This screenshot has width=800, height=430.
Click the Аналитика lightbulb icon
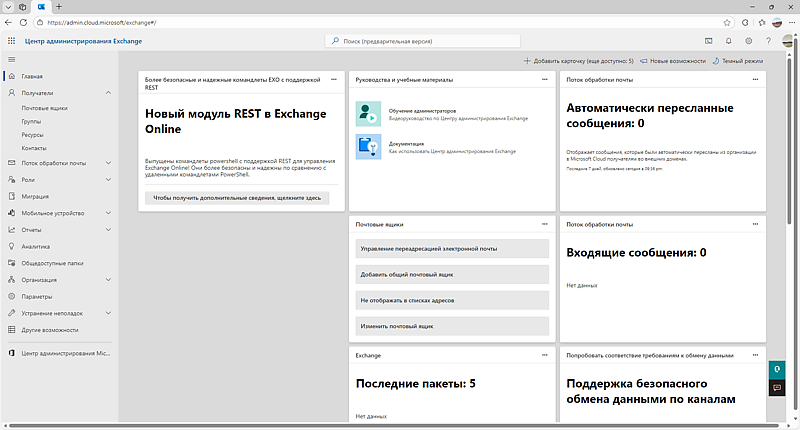12,246
